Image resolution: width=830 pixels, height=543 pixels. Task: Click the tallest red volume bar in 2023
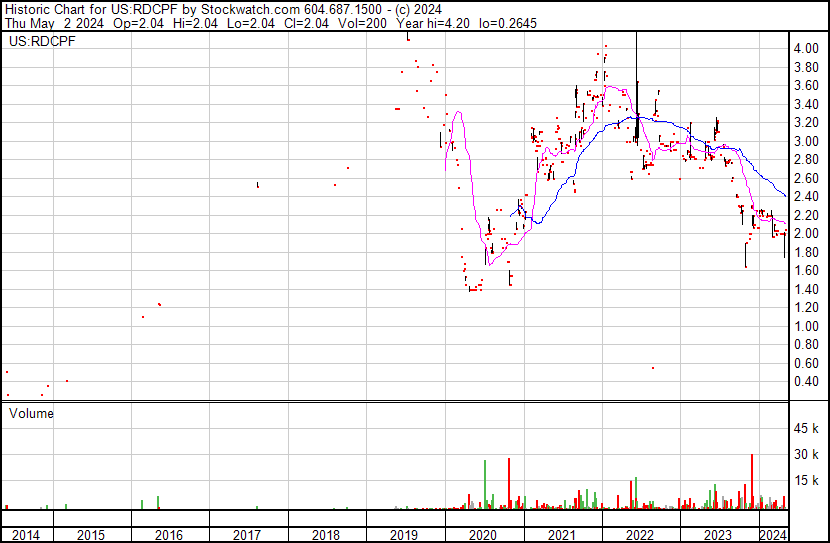[752, 482]
